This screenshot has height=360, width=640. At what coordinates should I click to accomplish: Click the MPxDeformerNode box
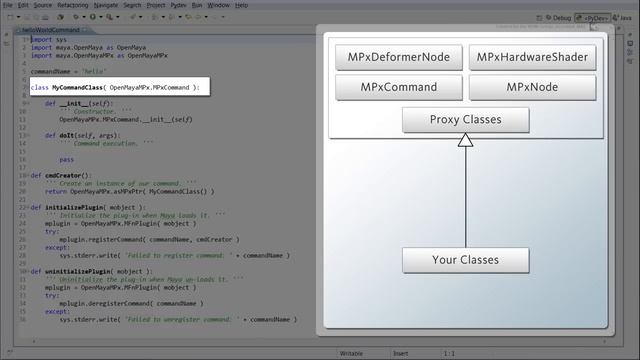click(399, 57)
